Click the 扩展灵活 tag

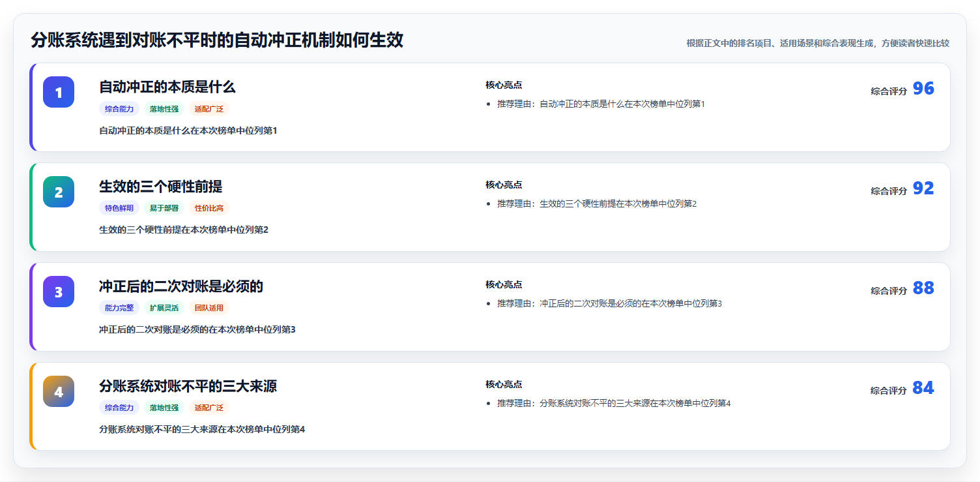tap(164, 308)
